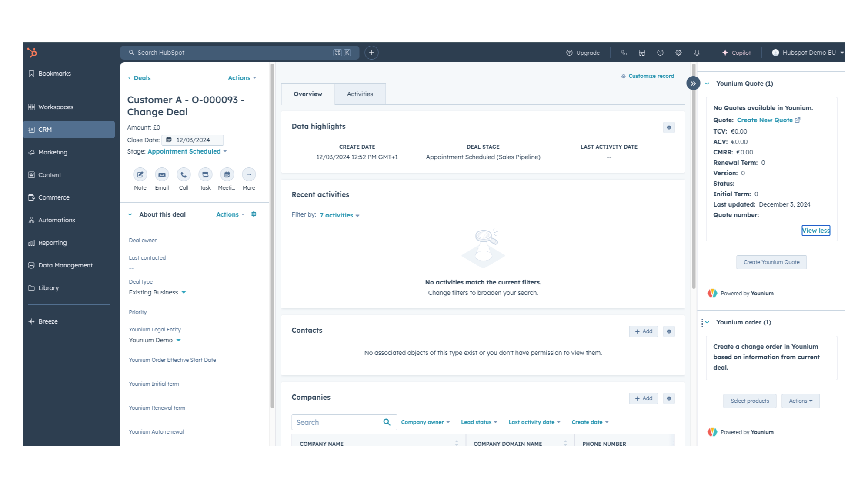Open Data highlights settings gear
Screen dimensions: 868x488
669,127
